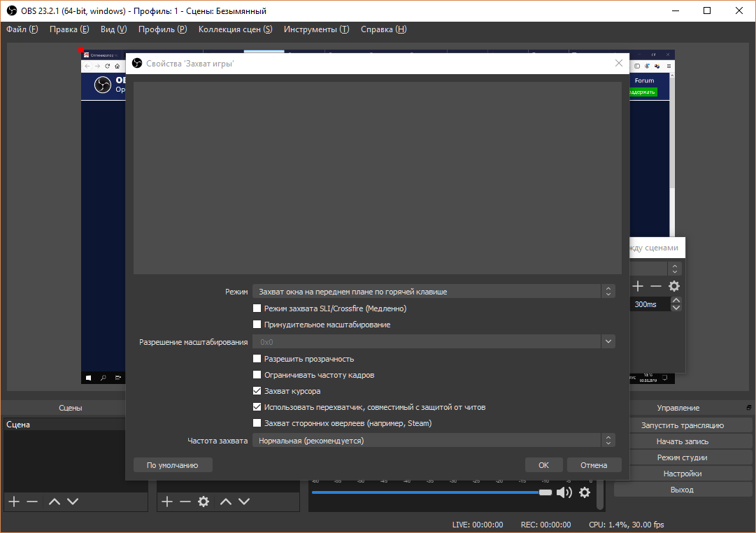This screenshot has height=533, width=756.
Task: Click the transition duration field '300ms'
Action: [x=650, y=304]
